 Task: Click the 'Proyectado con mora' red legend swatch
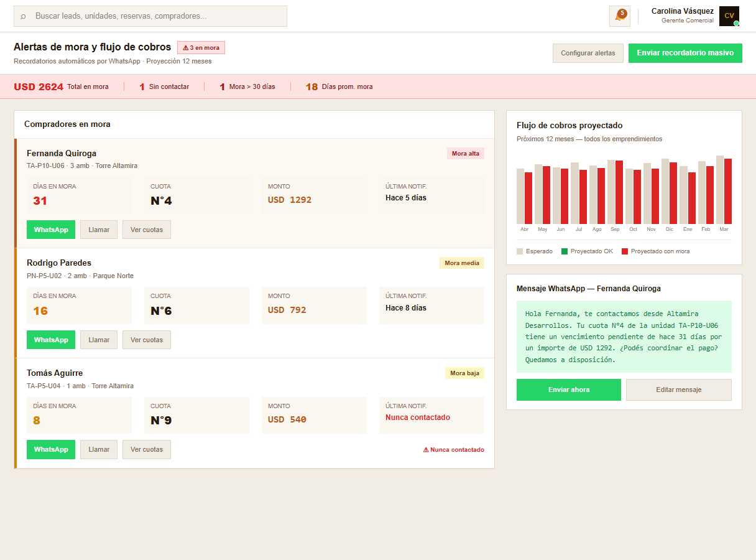pyautogui.click(x=625, y=251)
